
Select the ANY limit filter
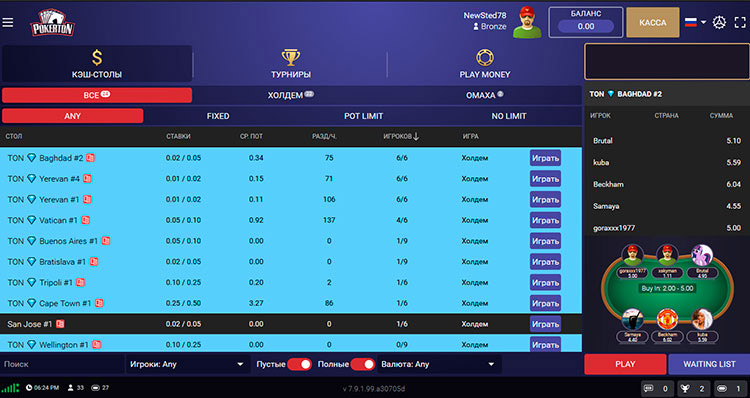pyautogui.click(x=73, y=116)
